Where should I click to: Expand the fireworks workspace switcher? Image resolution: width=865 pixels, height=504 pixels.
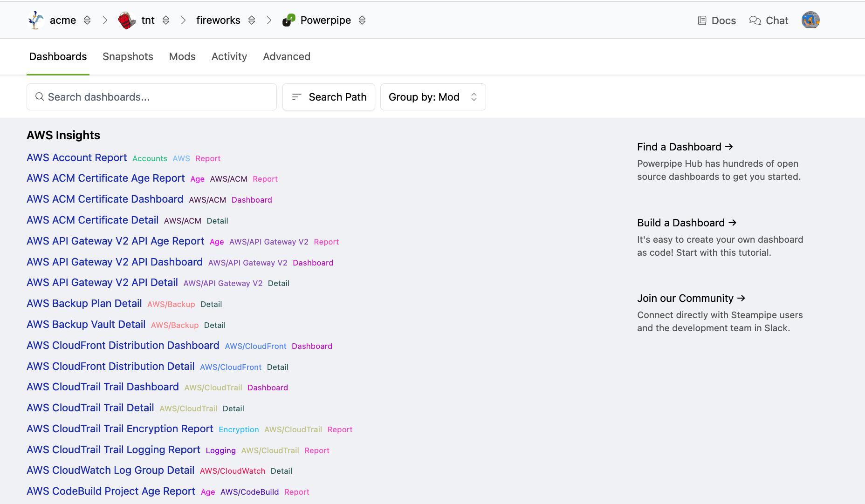click(252, 20)
